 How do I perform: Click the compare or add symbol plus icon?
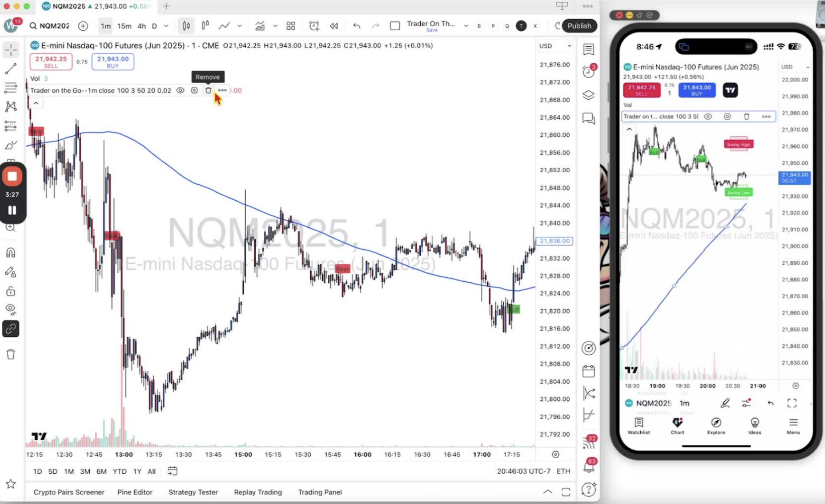coord(83,26)
